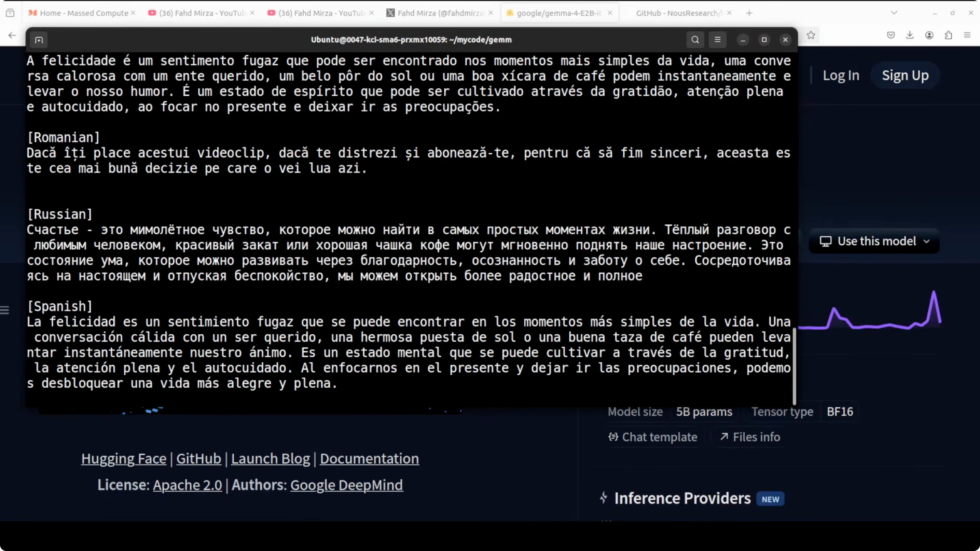This screenshot has width=980, height=551.
Task: Open the browser extensions puzzle icon
Action: tap(948, 35)
